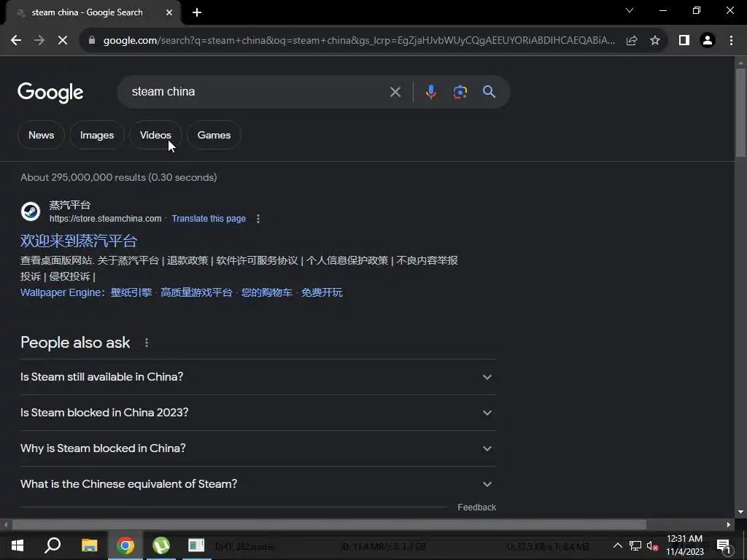Open Chrome profile avatar

708,41
